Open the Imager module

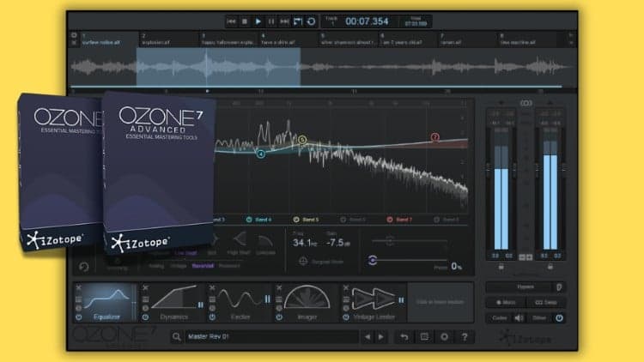[x=307, y=302]
